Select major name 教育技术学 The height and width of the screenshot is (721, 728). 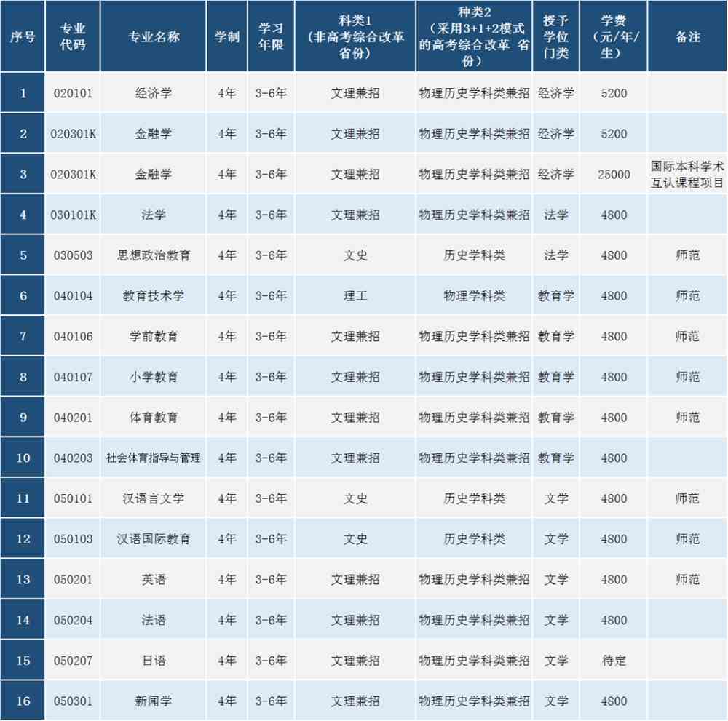coord(153,296)
